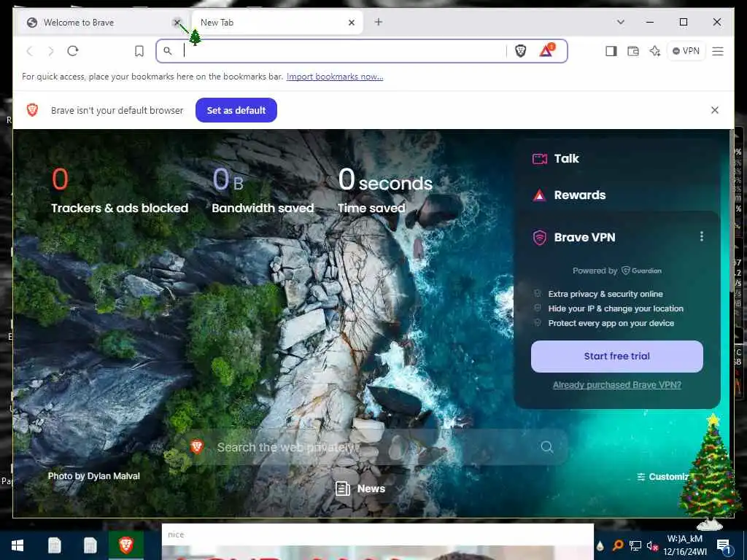
Task: Close the New Tab tab
Action: tap(352, 23)
